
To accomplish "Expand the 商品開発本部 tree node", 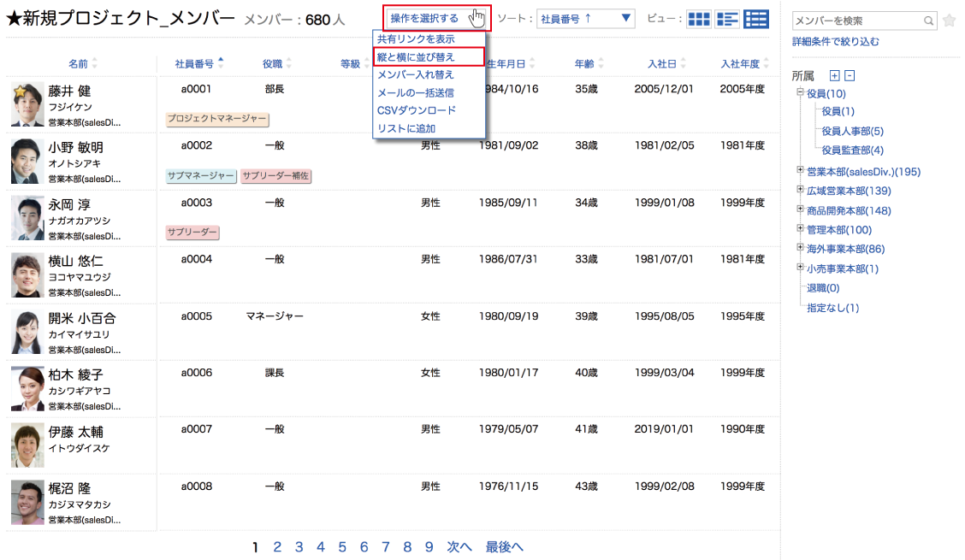I will [x=800, y=209].
